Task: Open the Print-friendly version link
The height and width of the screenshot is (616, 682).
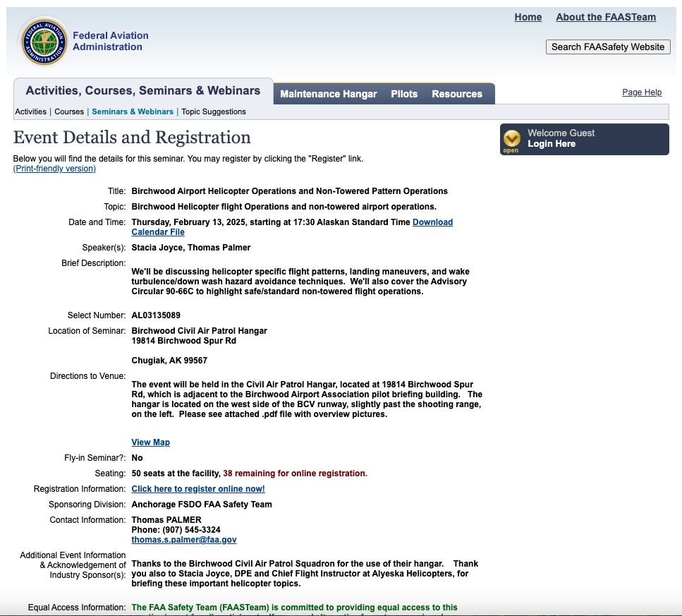Action: click(x=54, y=169)
